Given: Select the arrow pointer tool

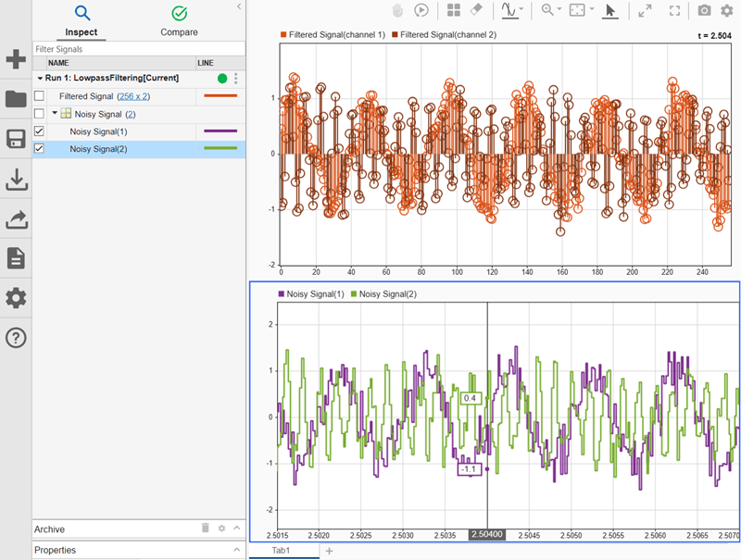Looking at the screenshot, I should click(610, 11).
